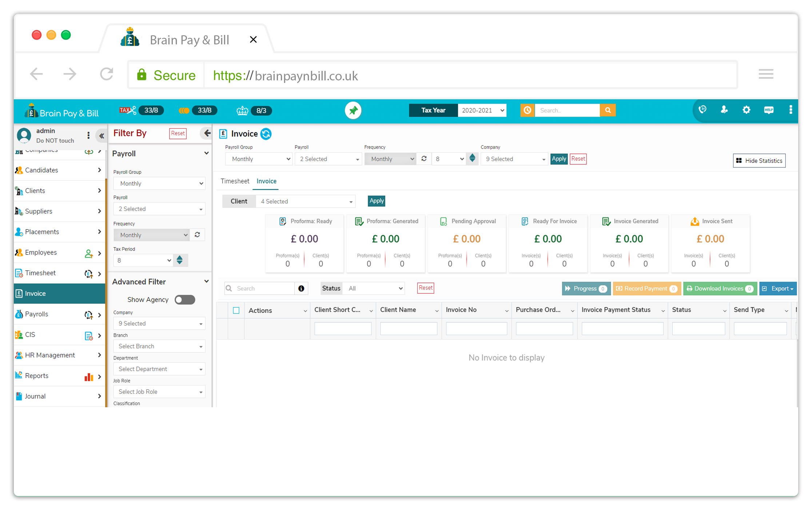The height and width of the screenshot is (512, 812).
Task: Click Timesheet quick-action icon in sidebar
Action: coord(88,274)
